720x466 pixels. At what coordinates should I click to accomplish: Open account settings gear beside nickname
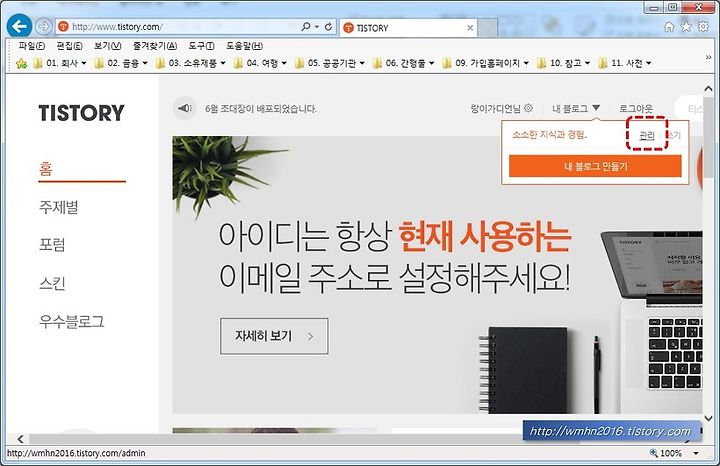[529, 108]
